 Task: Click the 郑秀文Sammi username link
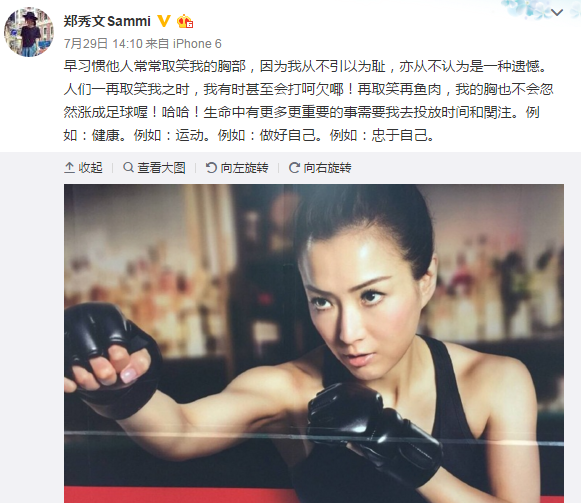[107, 21]
